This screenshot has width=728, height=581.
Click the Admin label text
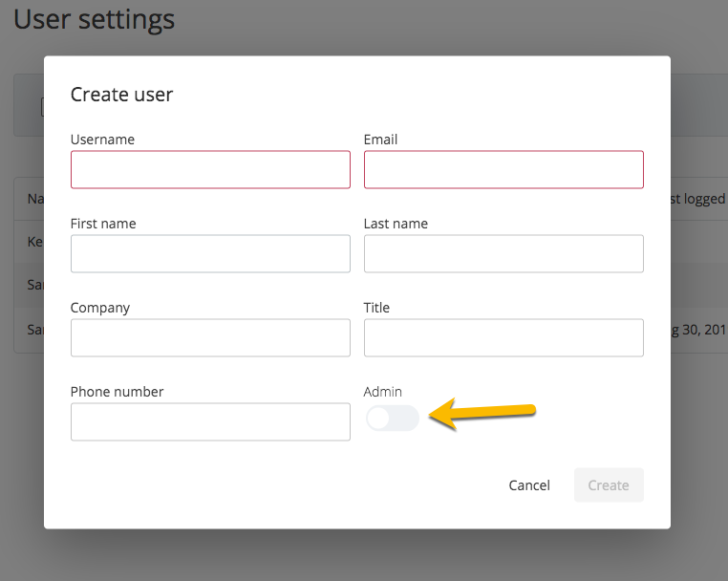383,392
